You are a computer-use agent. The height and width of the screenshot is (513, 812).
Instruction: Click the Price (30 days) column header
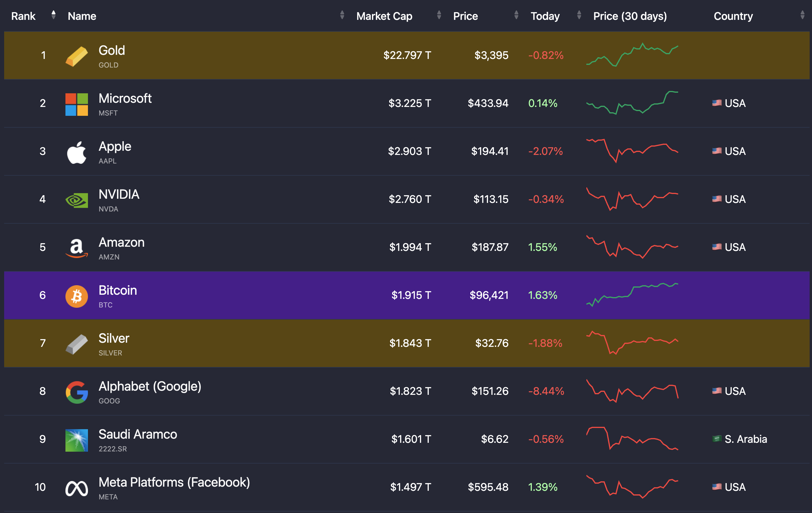[x=630, y=16]
